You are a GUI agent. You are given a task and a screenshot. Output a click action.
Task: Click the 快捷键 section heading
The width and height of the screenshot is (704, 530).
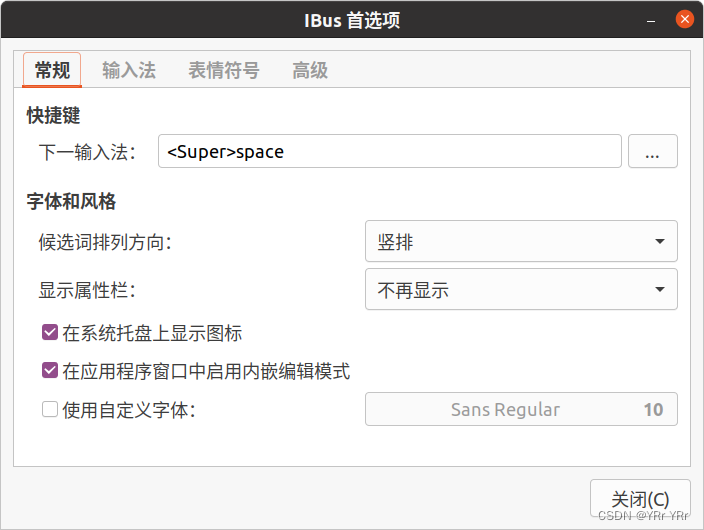coord(53,115)
